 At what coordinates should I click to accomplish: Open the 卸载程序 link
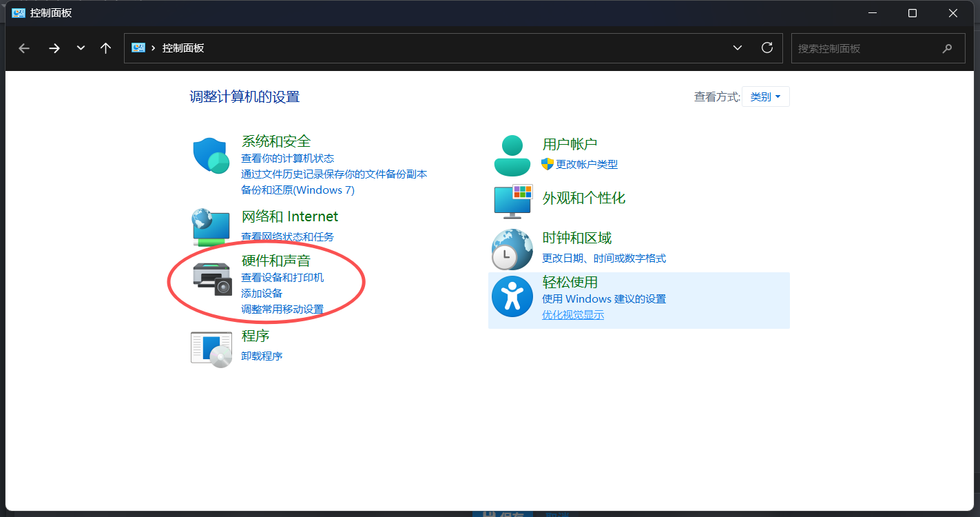262,356
